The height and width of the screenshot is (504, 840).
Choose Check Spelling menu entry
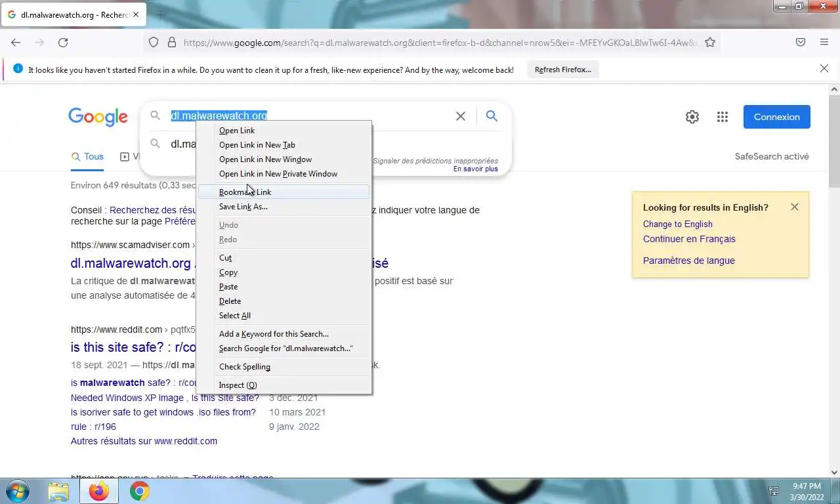coord(284,367)
